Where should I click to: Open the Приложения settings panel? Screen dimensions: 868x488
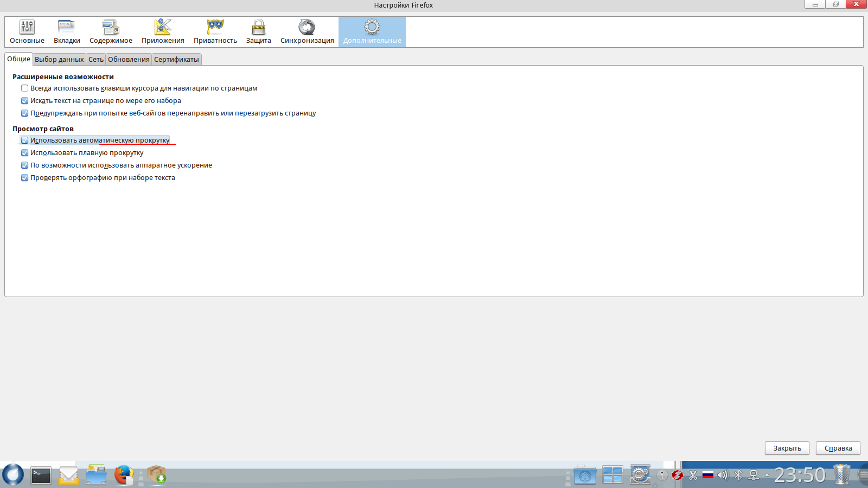[163, 32]
